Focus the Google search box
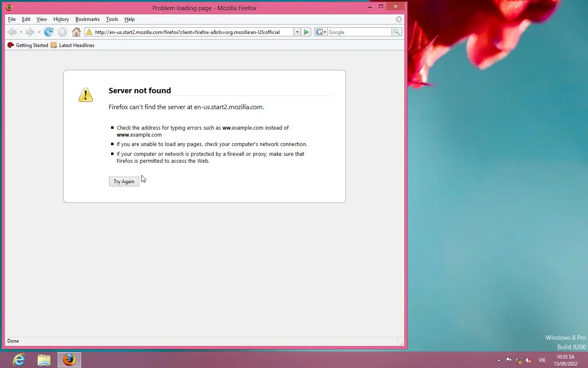 click(x=359, y=32)
